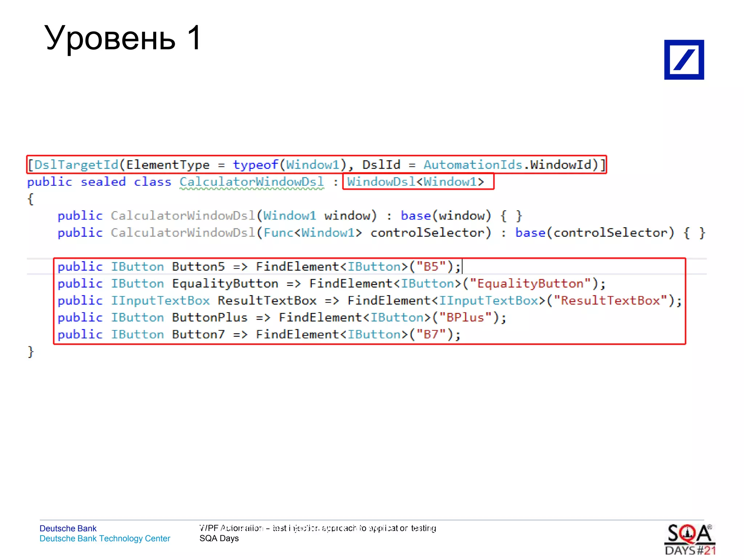Click the 'public sealed class' keywords
Screen dimensions: 744x560
point(99,182)
